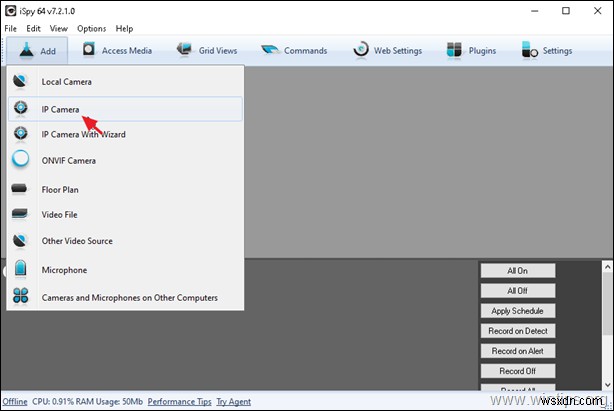The width and height of the screenshot is (614, 411).
Task: Click the CPU and RAM usage status text
Action: click(87, 402)
